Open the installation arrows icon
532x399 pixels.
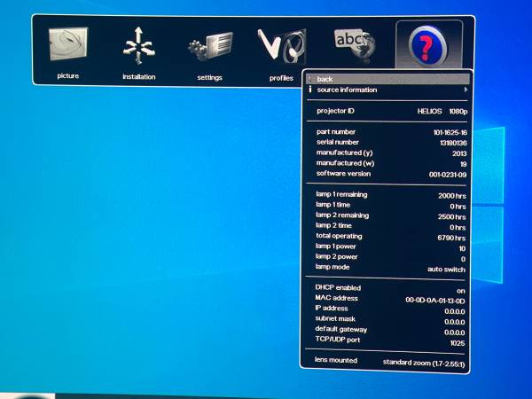click(138, 46)
